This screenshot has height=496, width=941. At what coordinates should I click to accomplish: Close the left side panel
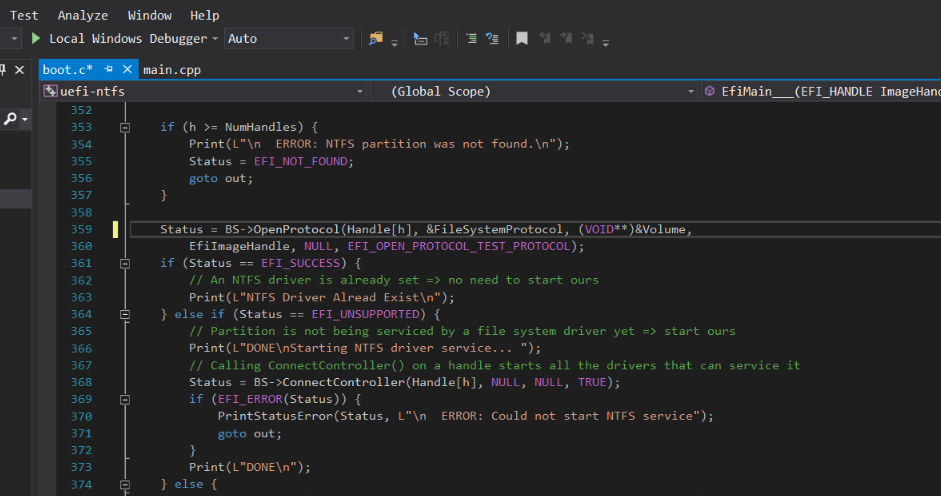21,69
